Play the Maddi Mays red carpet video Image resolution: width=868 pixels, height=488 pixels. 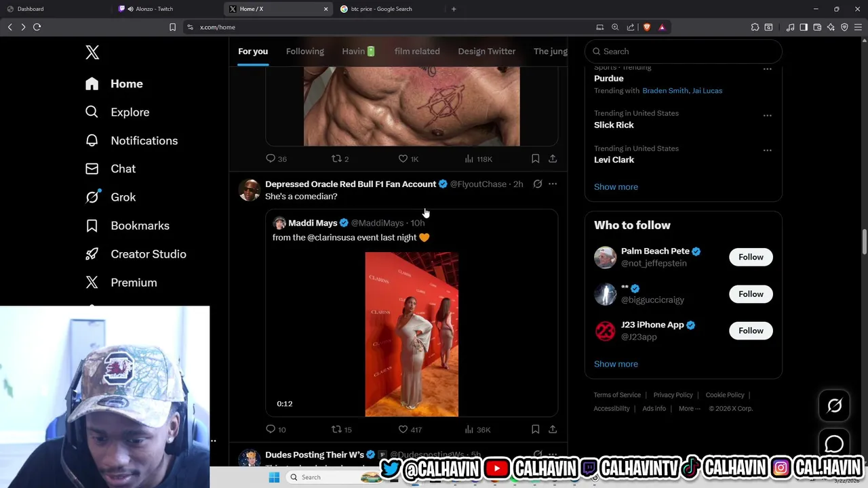[412, 334]
